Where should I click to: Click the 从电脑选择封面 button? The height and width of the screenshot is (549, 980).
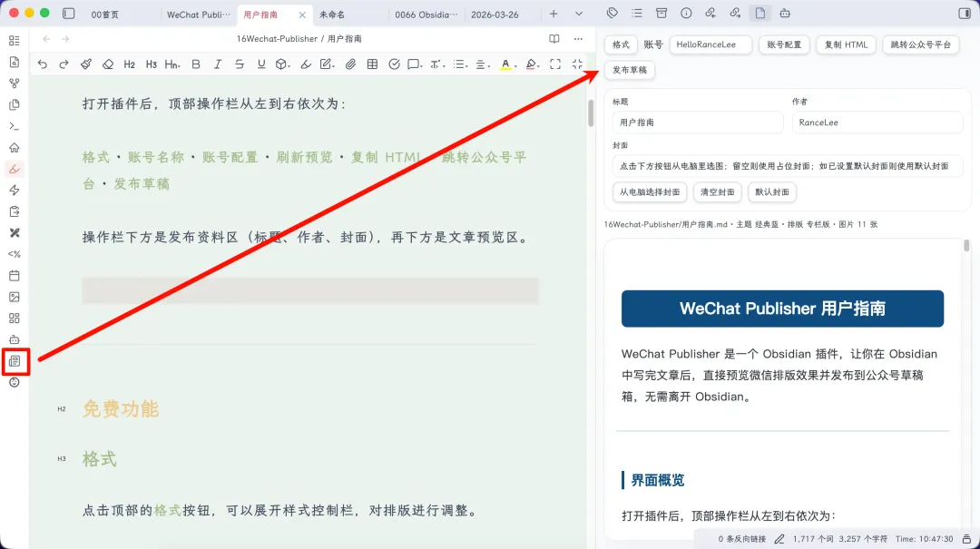650,192
